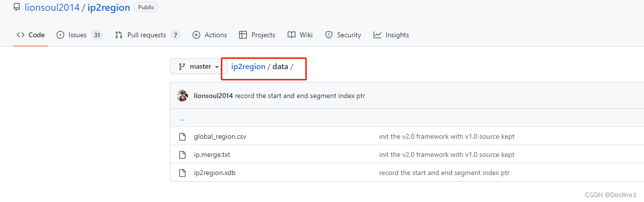Open the master branch dropdown
The image size is (644, 202).
[x=198, y=66]
